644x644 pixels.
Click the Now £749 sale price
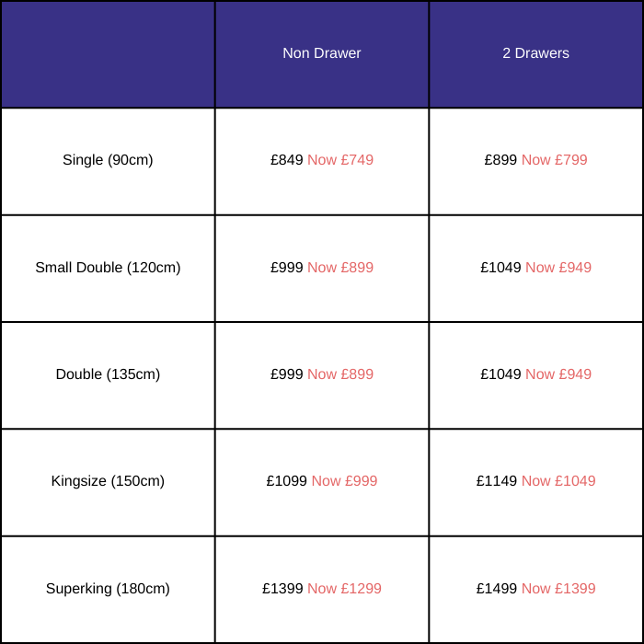pyautogui.click(x=340, y=160)
